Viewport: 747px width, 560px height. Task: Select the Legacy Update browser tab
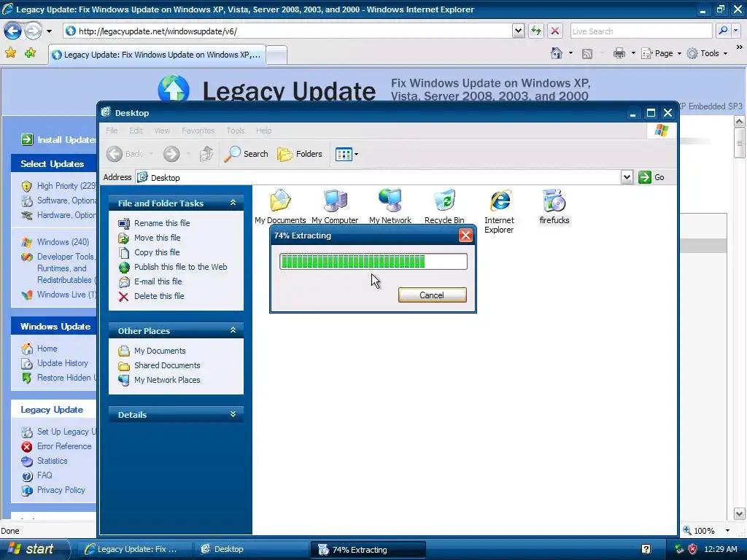157,55
